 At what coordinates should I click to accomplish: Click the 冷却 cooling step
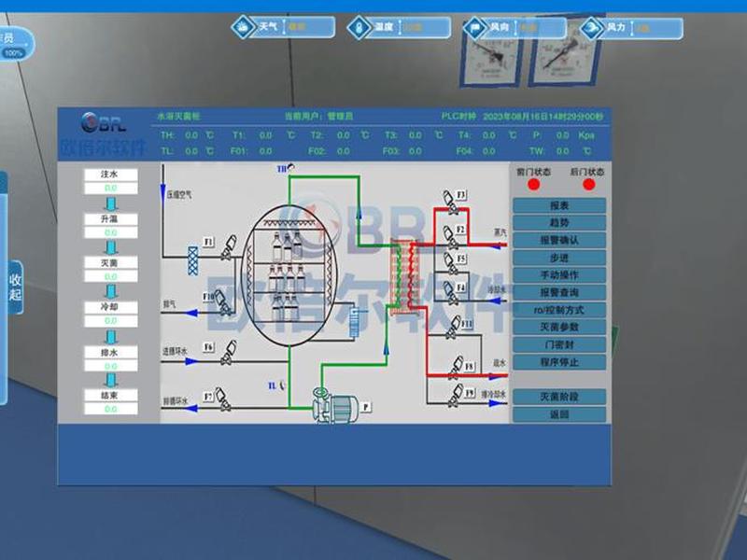[110, 307]
